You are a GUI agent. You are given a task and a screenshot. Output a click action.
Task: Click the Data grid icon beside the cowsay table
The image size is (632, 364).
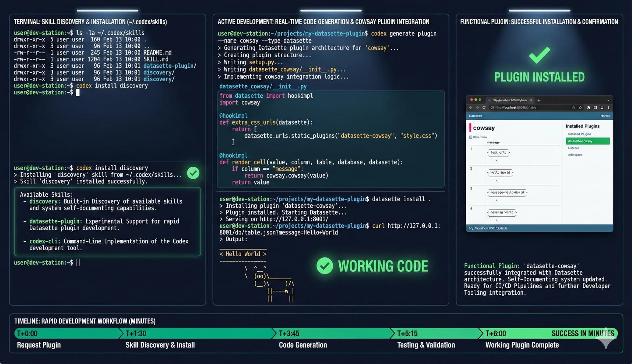click(x=471, y=137)
